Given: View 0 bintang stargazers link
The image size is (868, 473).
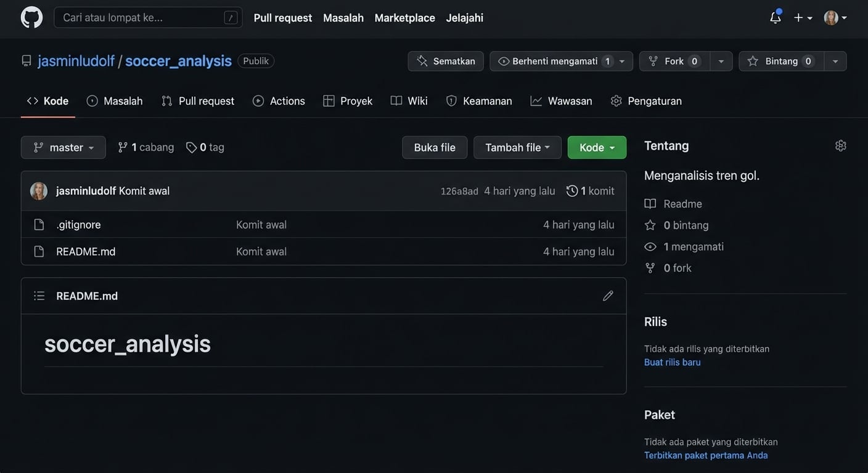Looking at the screenshot, I should [676, 225].
